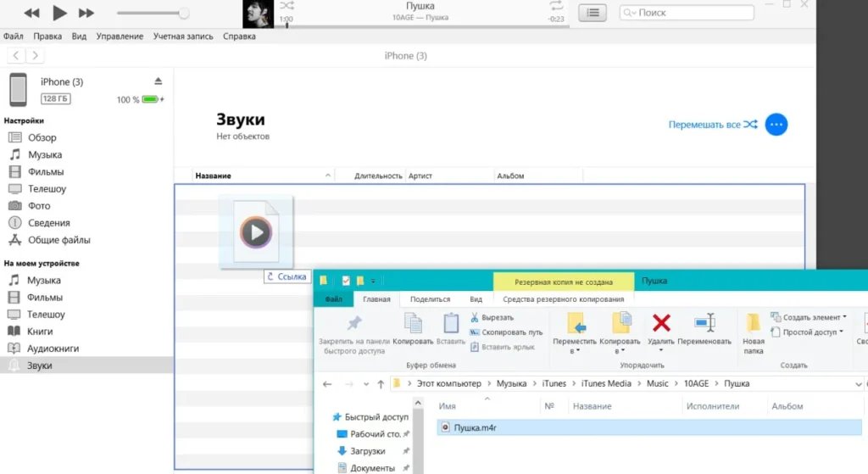
Task: Open Копировать в dropdown
Action: [x=620, y=333]
